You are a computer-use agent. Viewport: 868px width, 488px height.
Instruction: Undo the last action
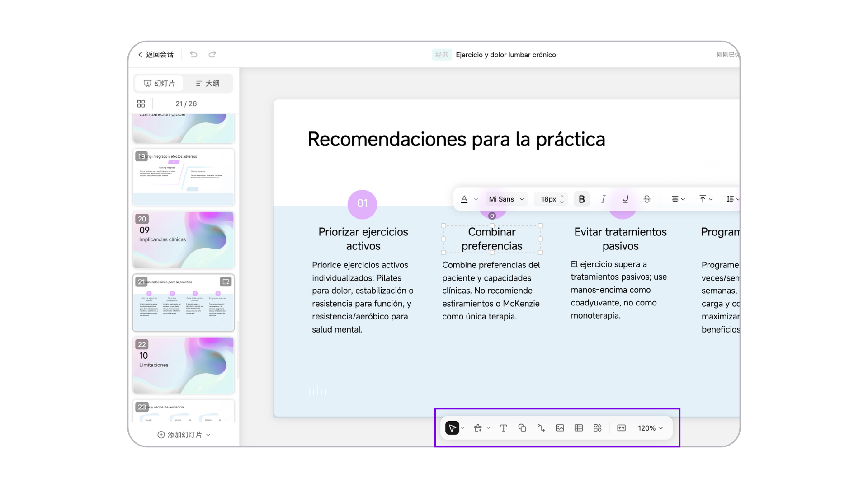(193, 54)
